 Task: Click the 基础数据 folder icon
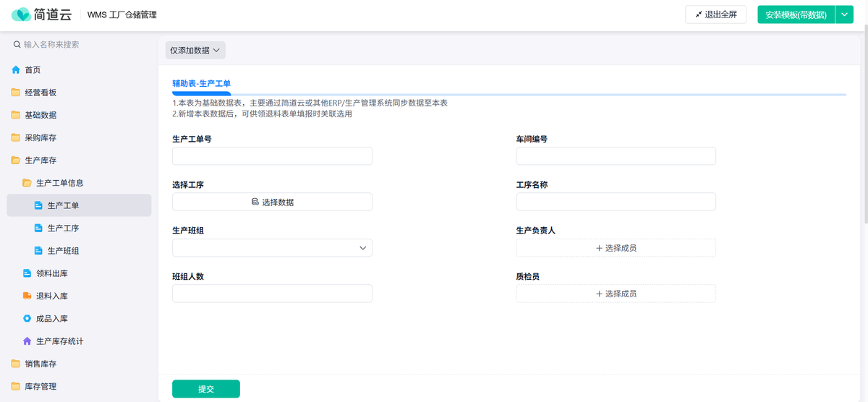[x=16, y=115]
